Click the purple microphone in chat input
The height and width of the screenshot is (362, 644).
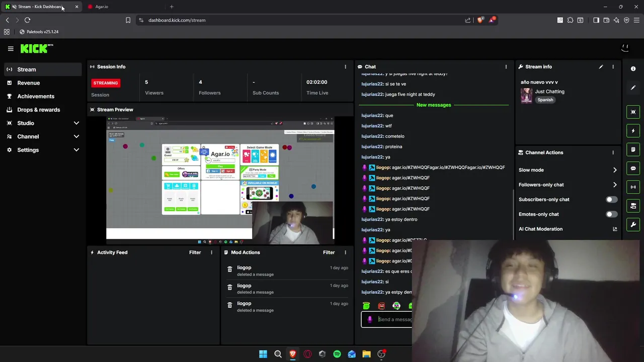click(x=370, y=319)
